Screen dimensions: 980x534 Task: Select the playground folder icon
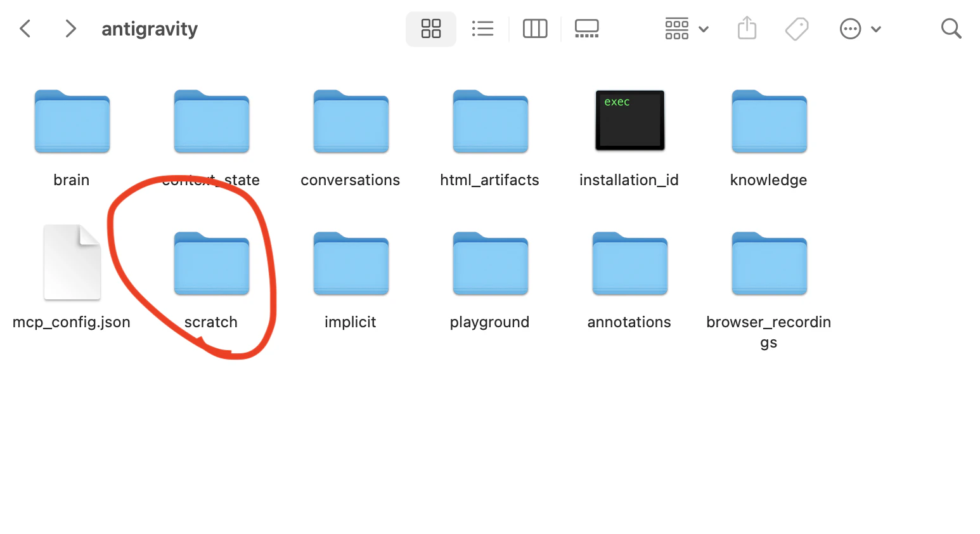coord(491,264)
